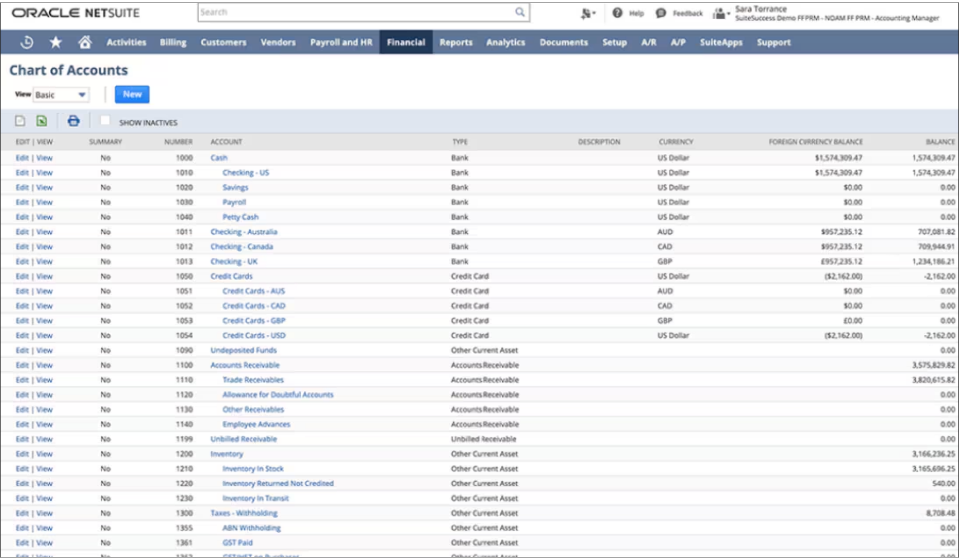Open the Accounts Receivable account link
Image resolution: width=959 pixels, height=560 pixels.
pyautogui.click(x=245, y=365)
